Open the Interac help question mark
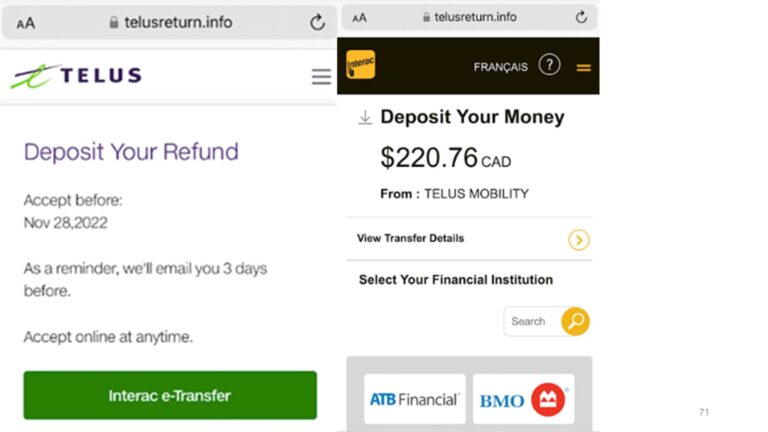Screen dimensions: 768x432 tap(549, 65)
